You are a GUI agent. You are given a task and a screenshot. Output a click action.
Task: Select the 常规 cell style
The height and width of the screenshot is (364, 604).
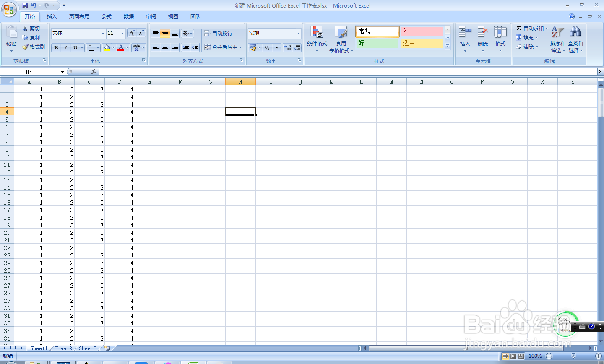coord(377,31)
